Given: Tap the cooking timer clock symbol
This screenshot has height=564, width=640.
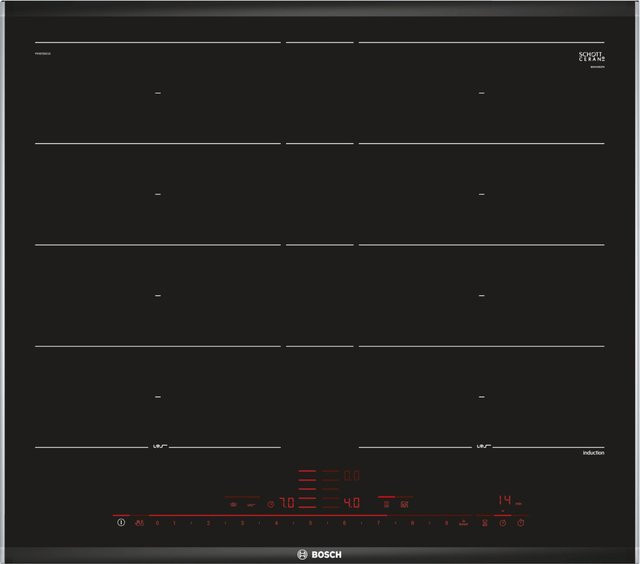Looking at the screenshot, I should [x=503, y=523].
